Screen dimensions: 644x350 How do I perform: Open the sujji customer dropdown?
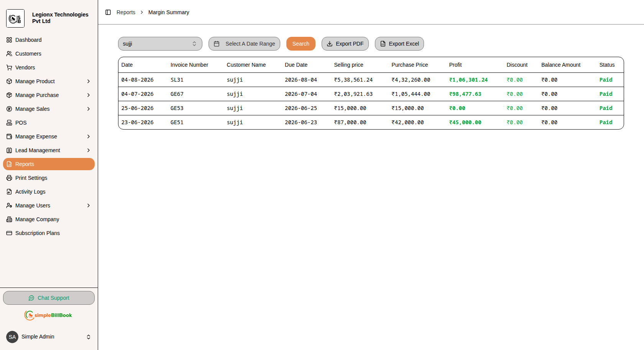pos(160,44)
